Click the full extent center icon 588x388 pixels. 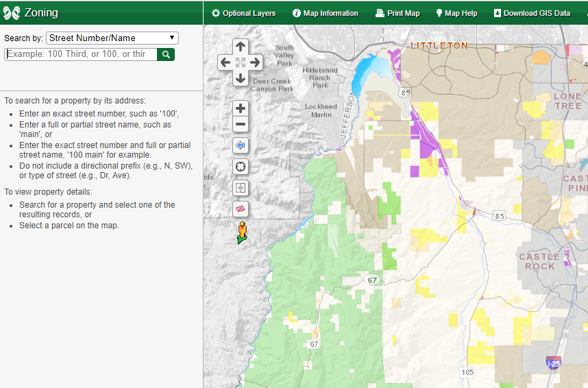point(240,62)
